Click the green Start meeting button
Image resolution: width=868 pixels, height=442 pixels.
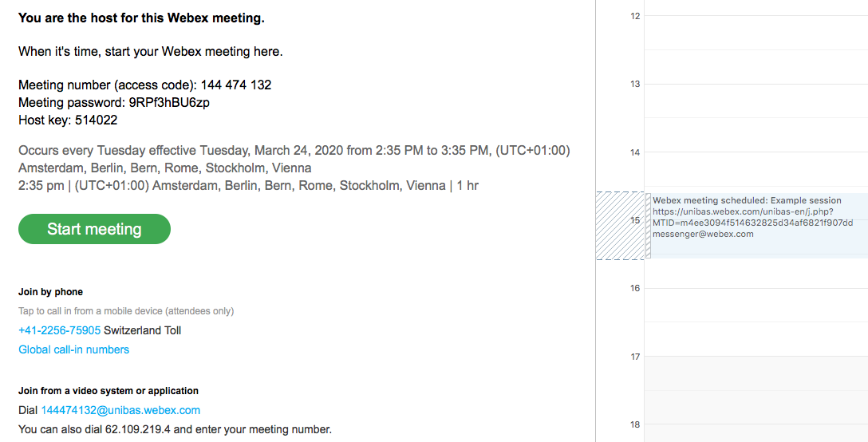click(x=94, y=229)
